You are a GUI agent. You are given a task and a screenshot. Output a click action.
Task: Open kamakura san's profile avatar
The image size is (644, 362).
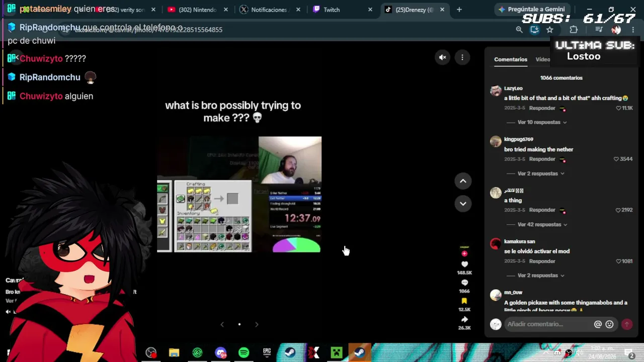click(496, 244)
